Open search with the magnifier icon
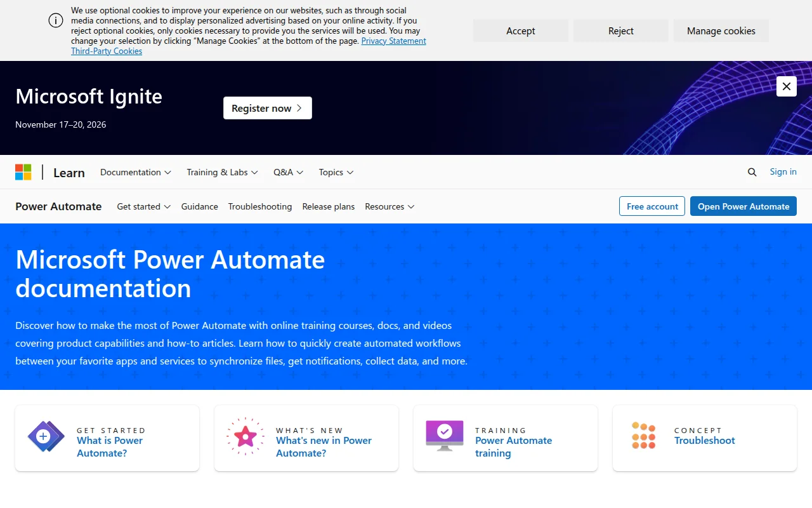812x508 pixels. [x=752, y=172]
